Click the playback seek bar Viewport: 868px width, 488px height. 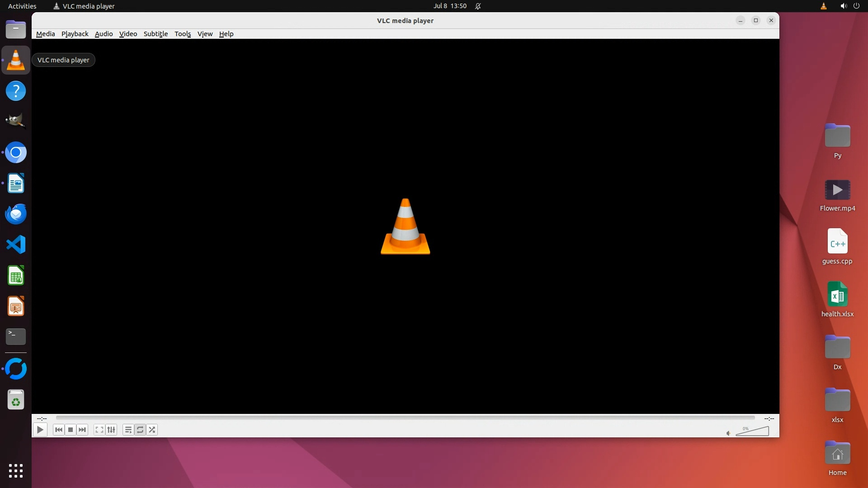(x=405, y=418)
